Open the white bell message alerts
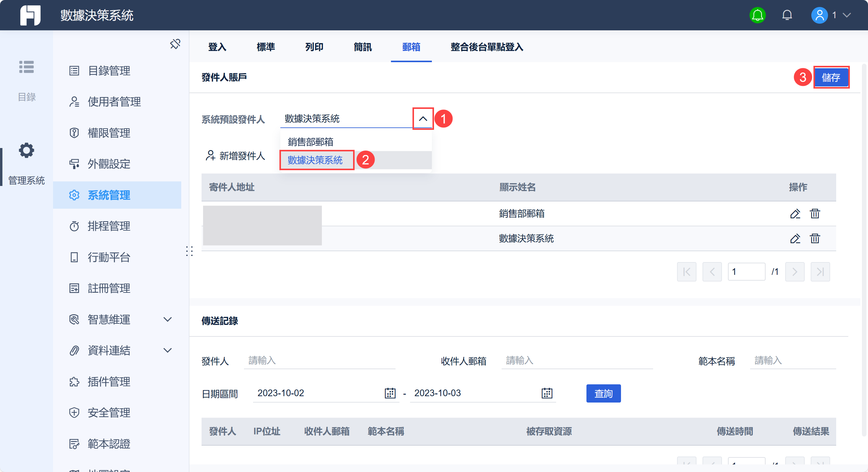The height and width of the screenshot is (472, 868). pyautogui.click(x=787, y=15)
